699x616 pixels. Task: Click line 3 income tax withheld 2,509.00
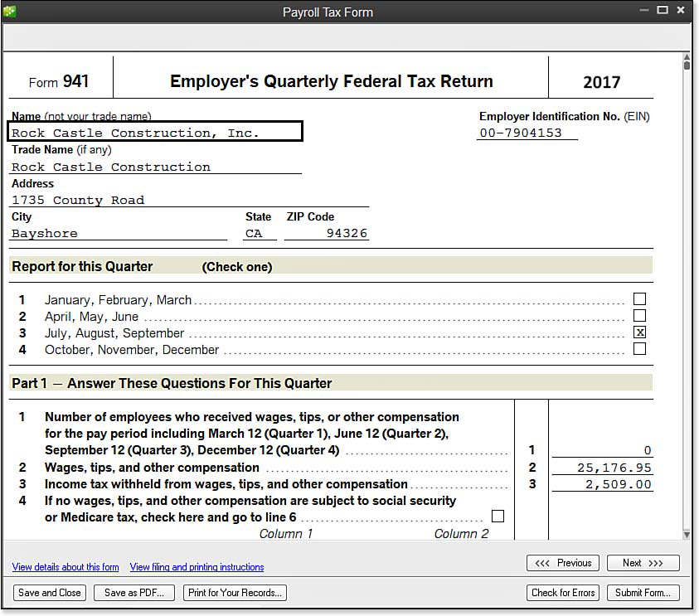click(x=602, y=484)
